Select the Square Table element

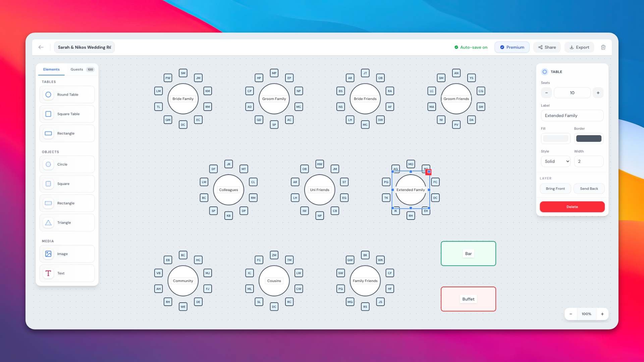pos(67,114)
